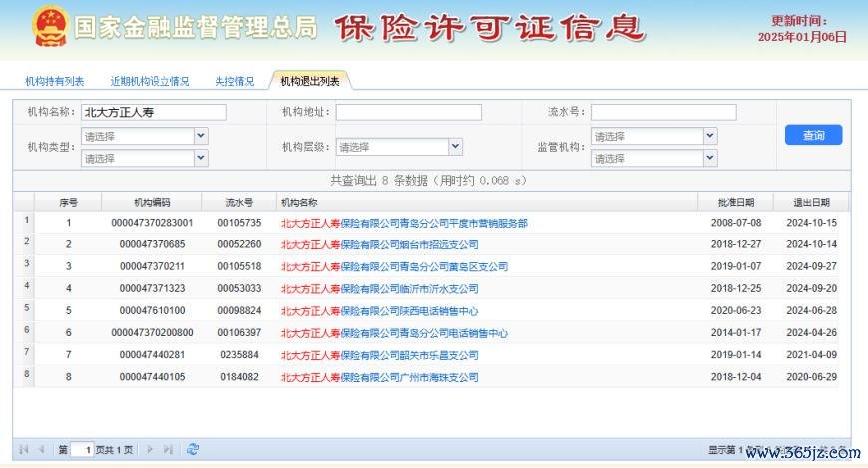Image resolution: width=868 pixels, height=468 pixels.
Task: Open the first 监管机构 dropdown
Action: pyautogui.click(x=710, y=136)
